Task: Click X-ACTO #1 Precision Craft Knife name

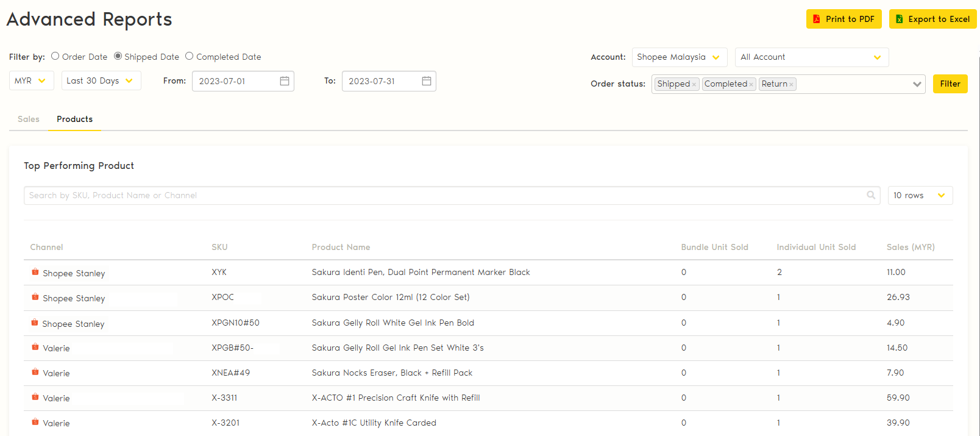Action: pyautogui.click(x=396, y=398)
